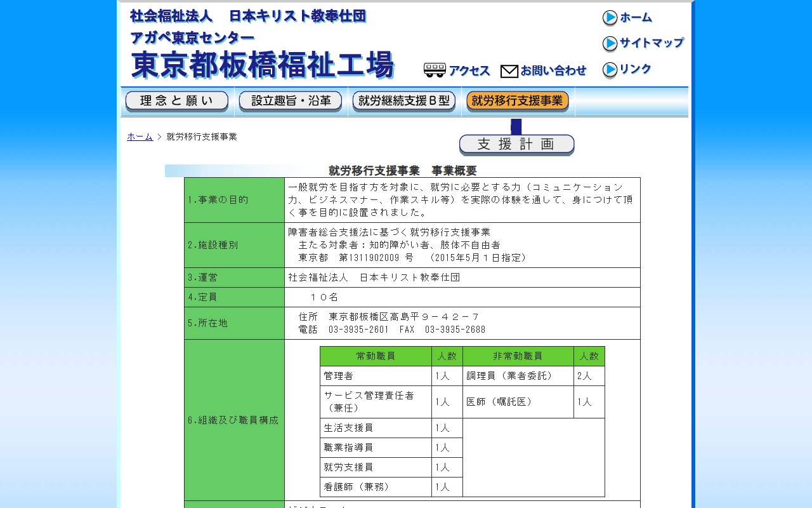Click the 常勤職員 column header
The height and width of the screenshot is (508, 812).
pyautogui.click(x=376, y=356)
